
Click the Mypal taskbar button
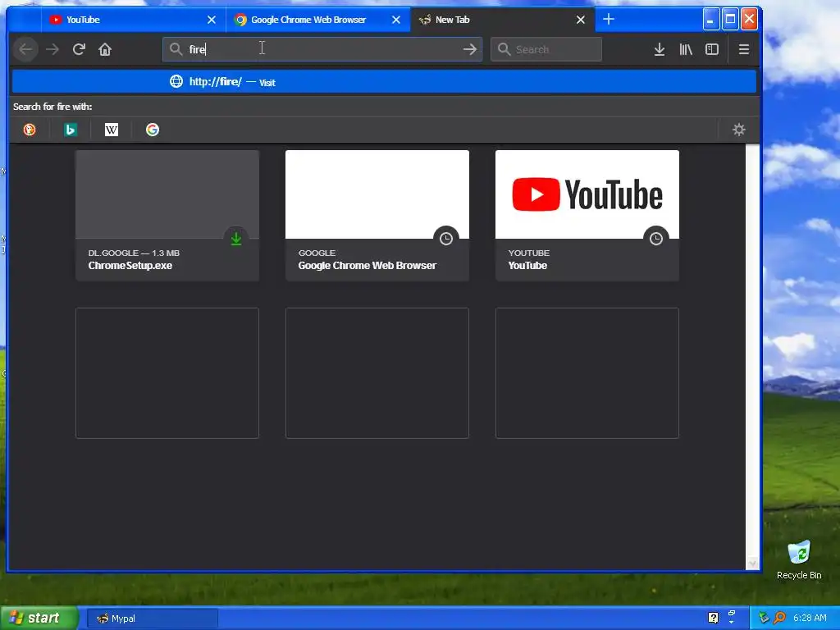pyautogui.click(x=152, y=619)
